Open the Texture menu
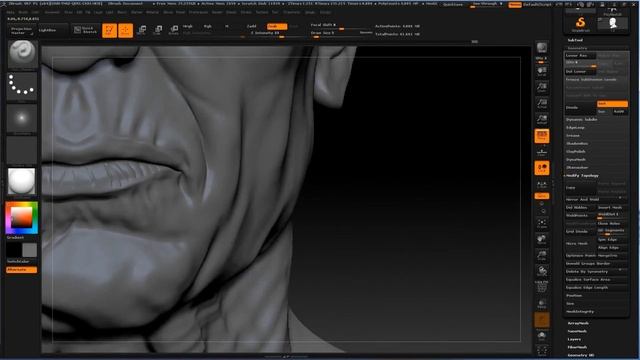Image resolution: width=640 pixels, height=360 pixels. [262, 12]
